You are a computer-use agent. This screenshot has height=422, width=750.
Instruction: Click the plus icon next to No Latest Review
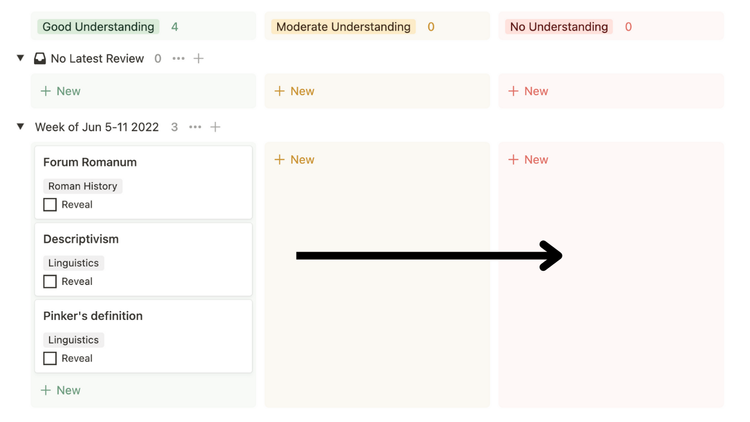[x=199, y=59]
